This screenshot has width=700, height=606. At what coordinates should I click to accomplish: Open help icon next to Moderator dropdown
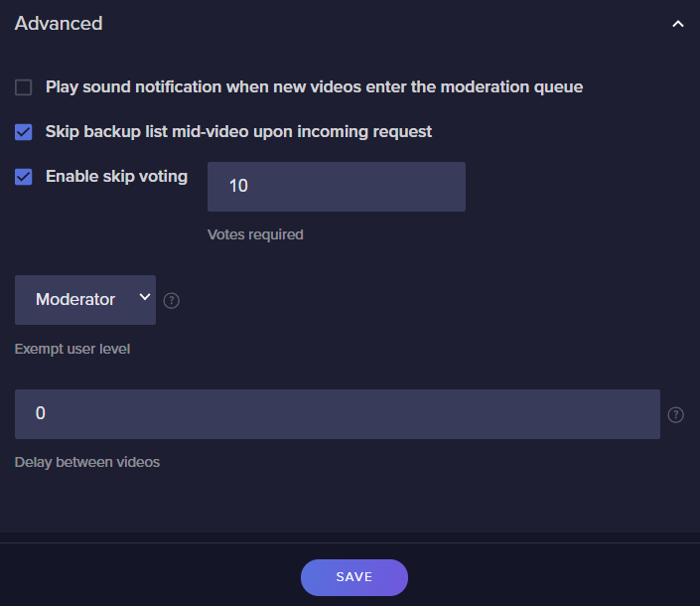pos(172,301)
